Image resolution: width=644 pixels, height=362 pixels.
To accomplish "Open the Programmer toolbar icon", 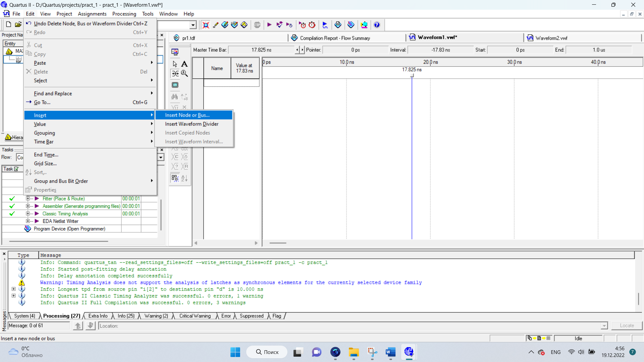I will click(x=351, y=25).
